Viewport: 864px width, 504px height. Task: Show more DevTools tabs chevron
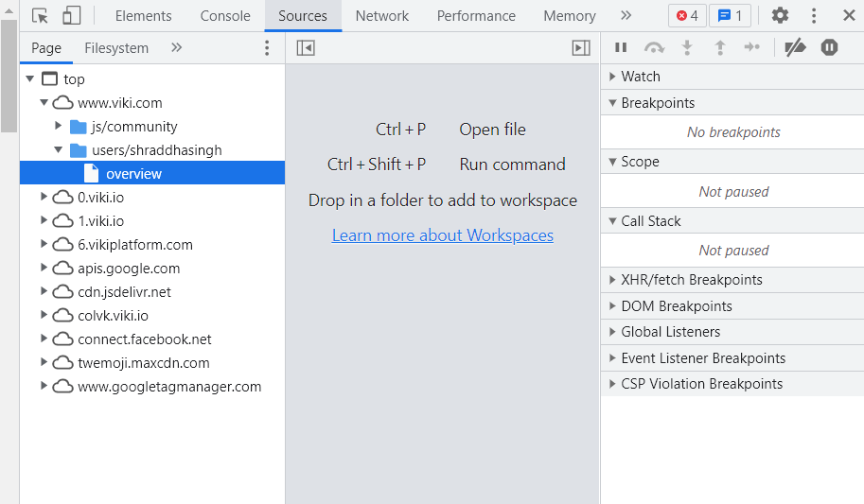[626, 16]
